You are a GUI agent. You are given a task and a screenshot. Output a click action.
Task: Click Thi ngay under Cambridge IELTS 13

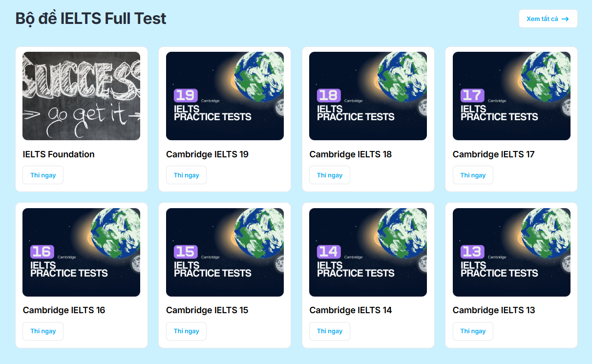(x=473, y=331)
